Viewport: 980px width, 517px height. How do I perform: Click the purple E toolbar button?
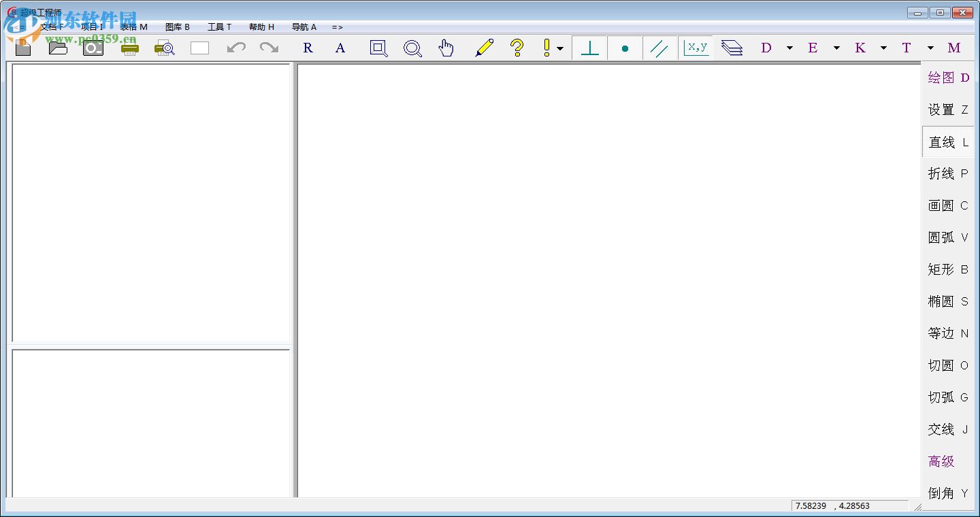(x=813, y=48)
